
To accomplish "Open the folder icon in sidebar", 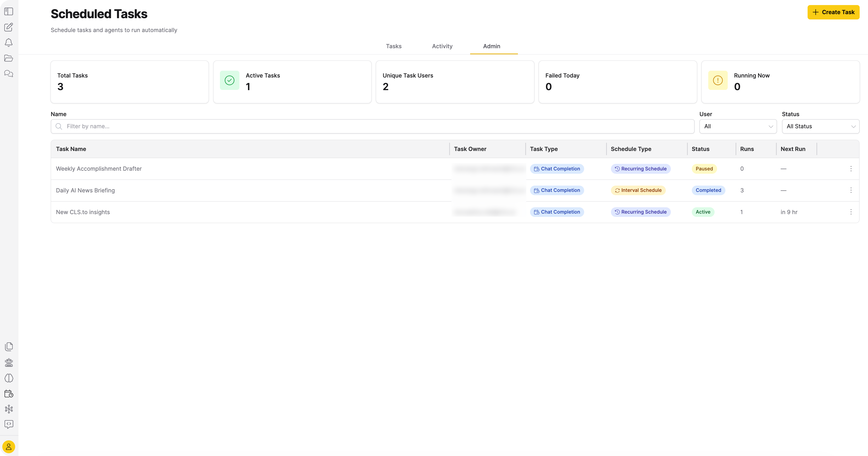I will click(9, 58).
